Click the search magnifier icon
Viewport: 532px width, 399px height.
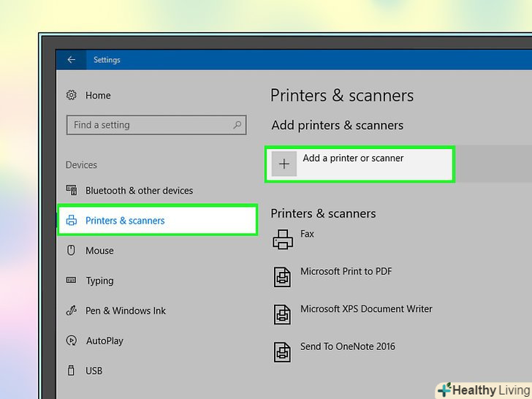(x=237, y=125)
